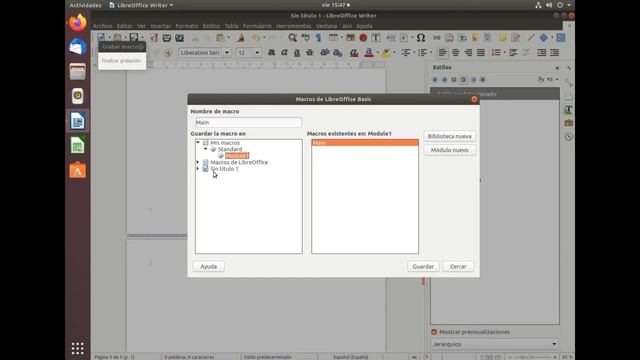The image size is (640, 360).
Task: Click Find and Replace magnifier icon
Action: [292, 38]
